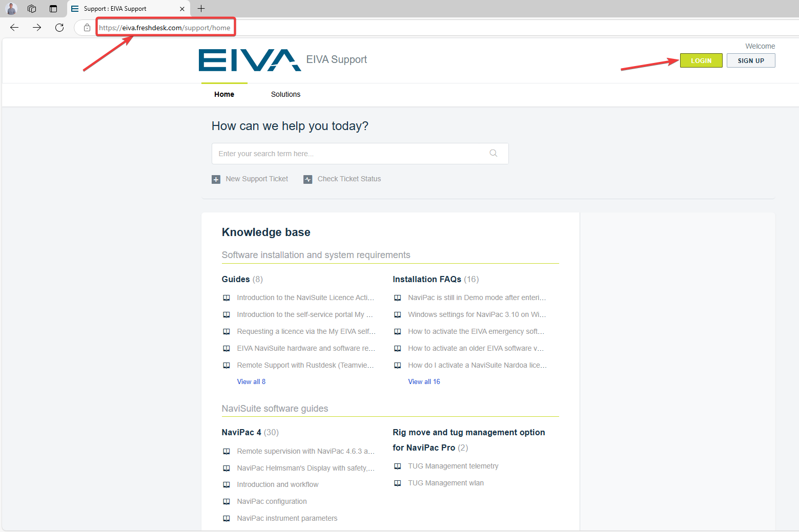
Task: Open How do I activate a NaviSuite Nardoa article
Action: point(477,365)
